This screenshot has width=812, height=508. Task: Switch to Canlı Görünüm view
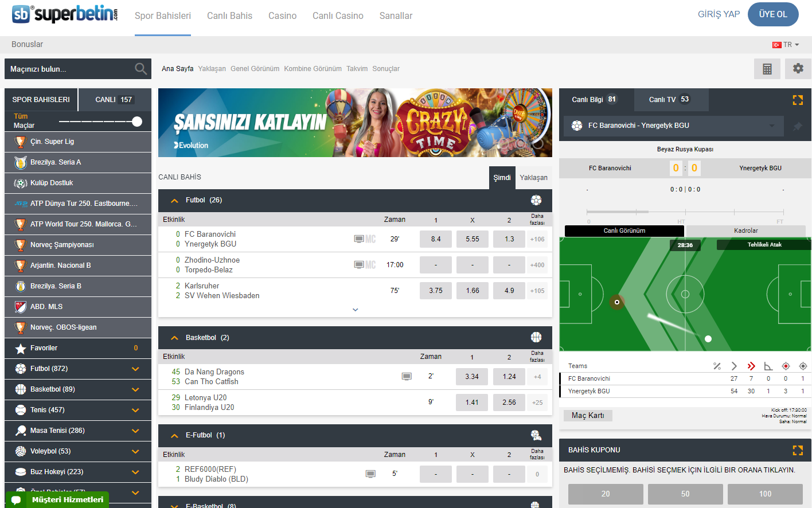click(624, 231)
